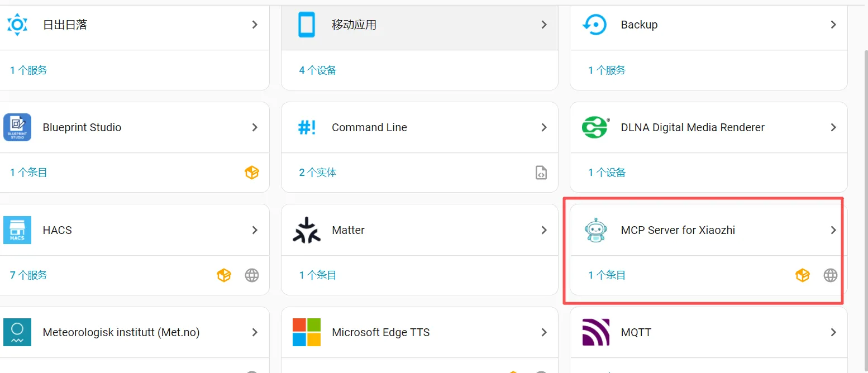Click the cloud globe icon in MCP Server card
The image size is (868, 373).
pos(831,275)
